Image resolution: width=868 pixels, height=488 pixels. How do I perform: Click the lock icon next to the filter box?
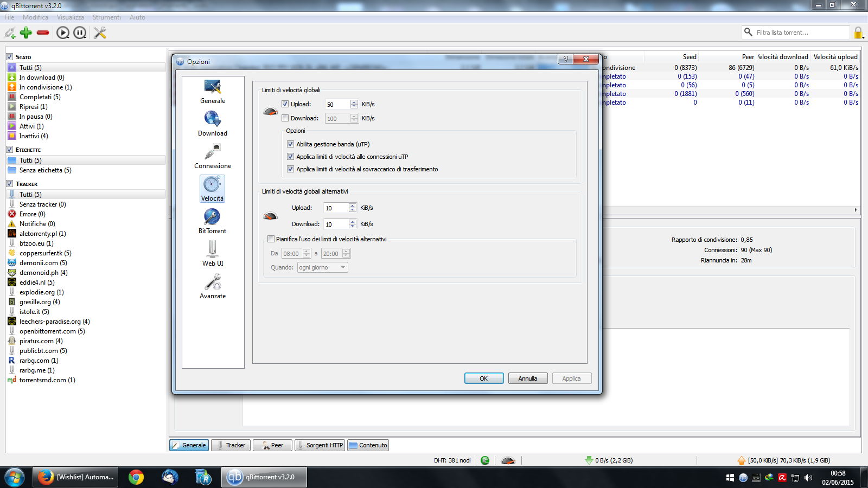coord(858,33)
